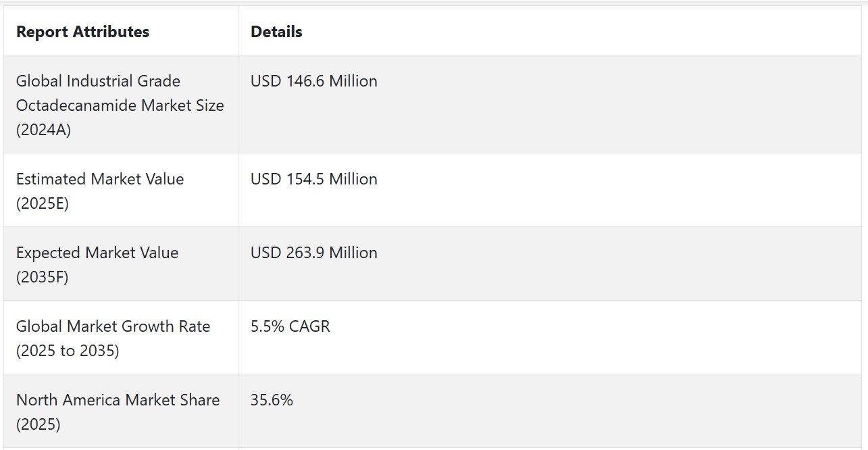The image size is (868, 450).
Task: Select the Global Industrial Grade Octadecanamide Market Size cell
Action: tap(121, 105)
